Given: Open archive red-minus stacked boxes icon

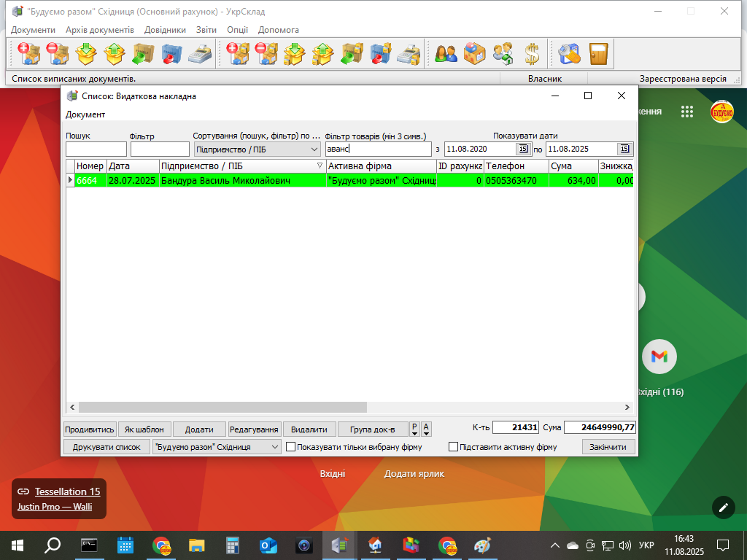Looking at the screenshot, I should coord(266,53).
